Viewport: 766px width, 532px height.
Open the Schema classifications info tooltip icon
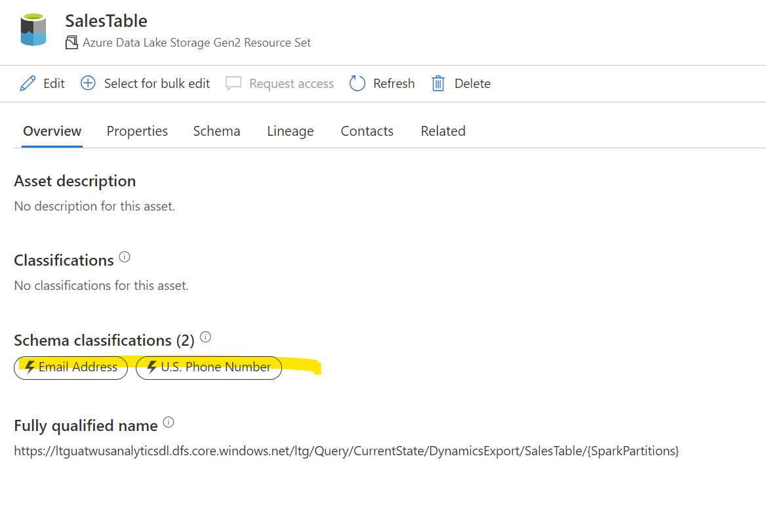[x=205, y=337]
